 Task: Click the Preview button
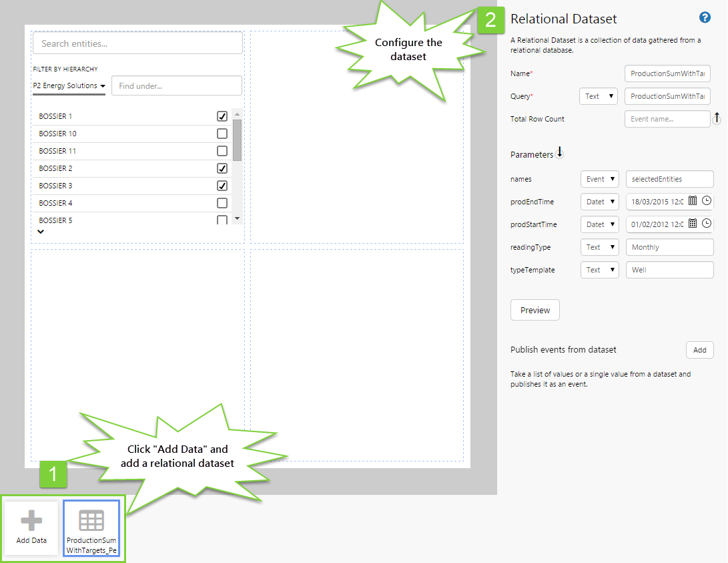click(x=534, y=310)
